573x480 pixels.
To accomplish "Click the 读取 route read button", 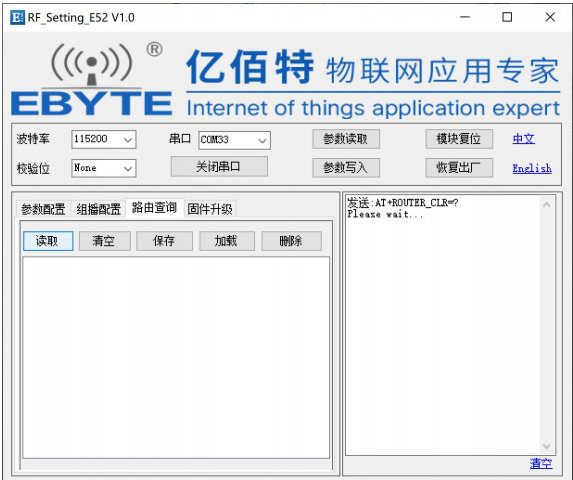I will 48,241.
